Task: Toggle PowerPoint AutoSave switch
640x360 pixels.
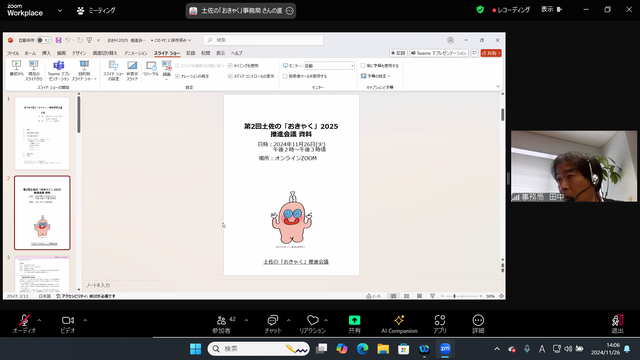Action: pos(44,40)
